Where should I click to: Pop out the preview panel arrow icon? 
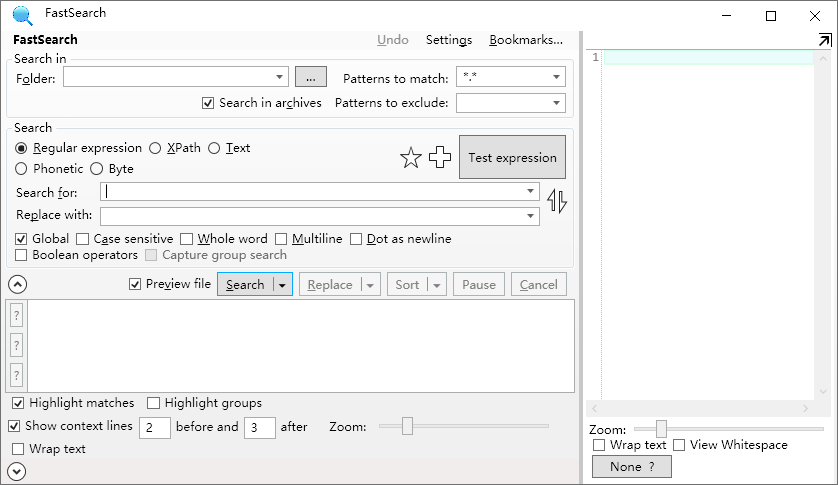[x=824, y=40]
